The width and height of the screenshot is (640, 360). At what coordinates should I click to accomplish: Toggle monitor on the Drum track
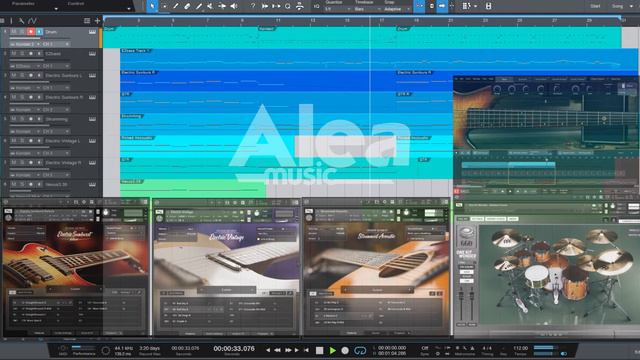[x=39, y=31]
